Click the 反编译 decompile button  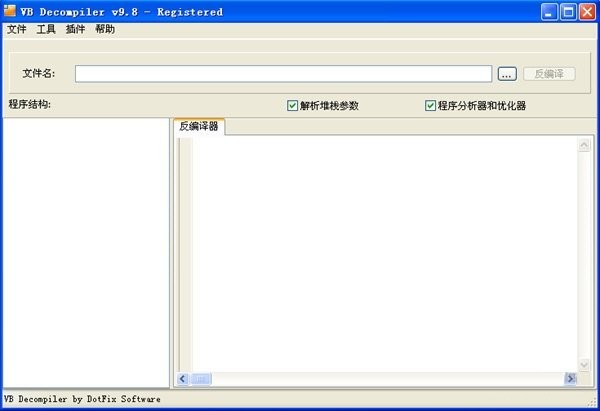(x=549, y=74)
